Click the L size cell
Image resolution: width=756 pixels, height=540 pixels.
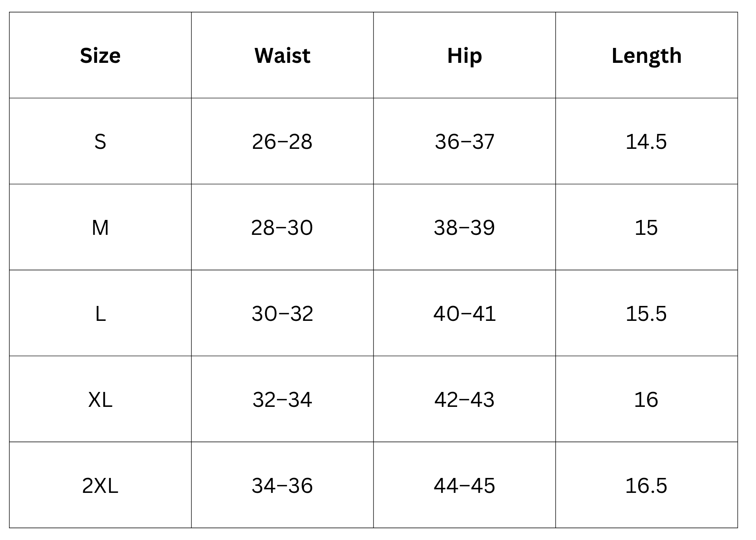pos(100,313)
